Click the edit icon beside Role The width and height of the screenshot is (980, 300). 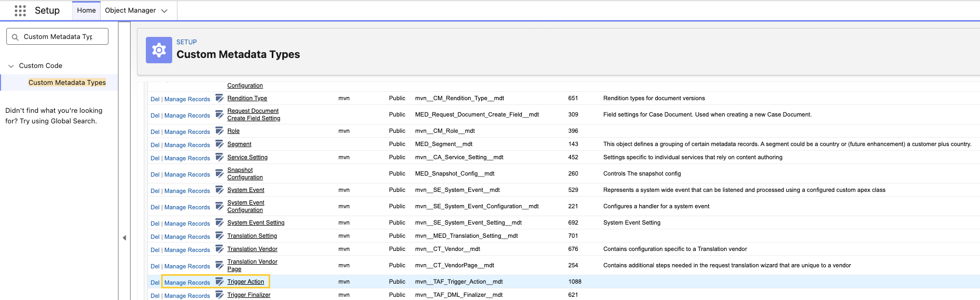pos(220,131)
